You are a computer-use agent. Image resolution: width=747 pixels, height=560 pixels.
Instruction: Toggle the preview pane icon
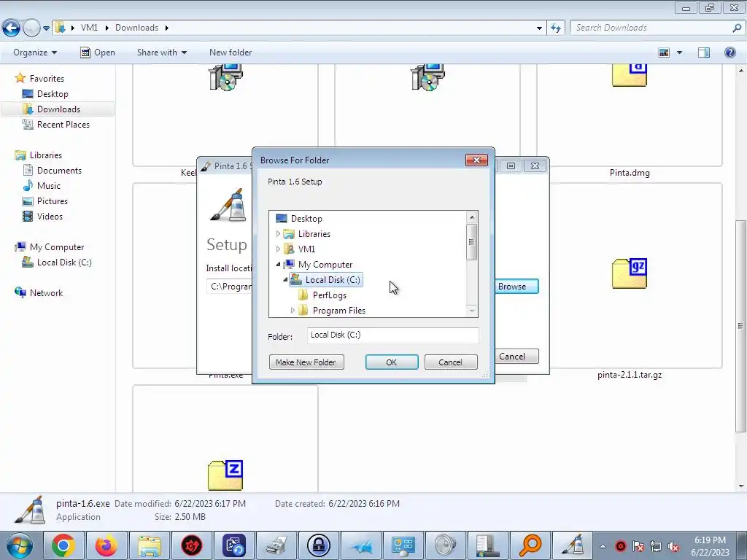point(704,52)
